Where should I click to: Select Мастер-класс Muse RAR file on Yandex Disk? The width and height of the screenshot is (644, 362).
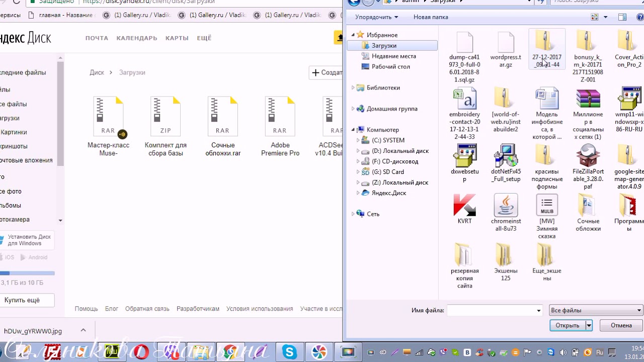[108, 126]
